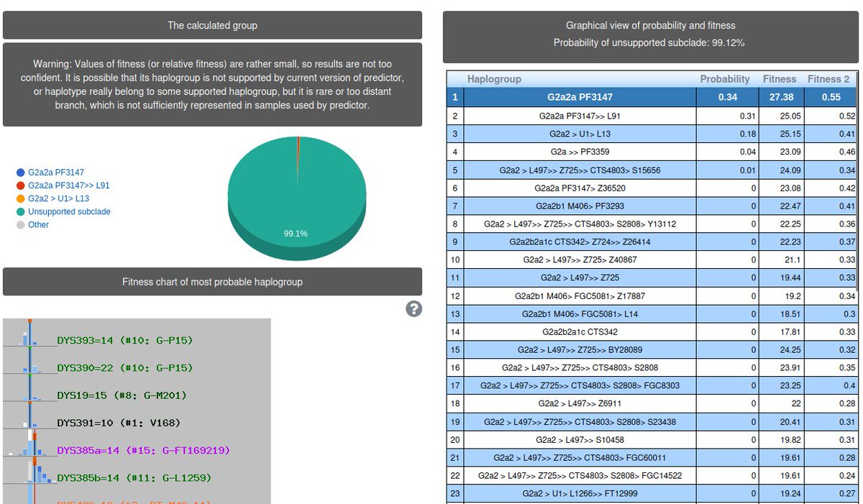Sort the table by Probability column header
Image resolution: width=863 pixels, height=504 pixels.
[x=725, y=79]
